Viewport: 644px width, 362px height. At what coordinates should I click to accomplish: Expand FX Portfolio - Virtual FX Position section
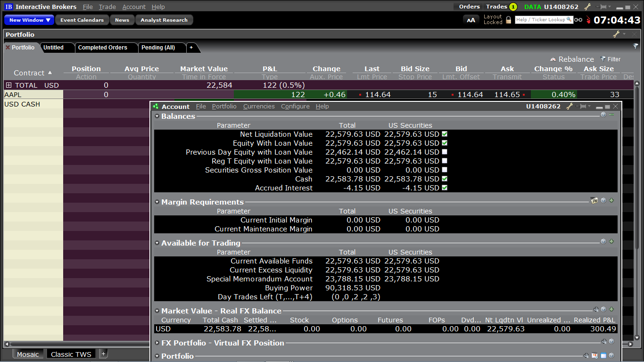pyautogui.click(x=157, y=343)
